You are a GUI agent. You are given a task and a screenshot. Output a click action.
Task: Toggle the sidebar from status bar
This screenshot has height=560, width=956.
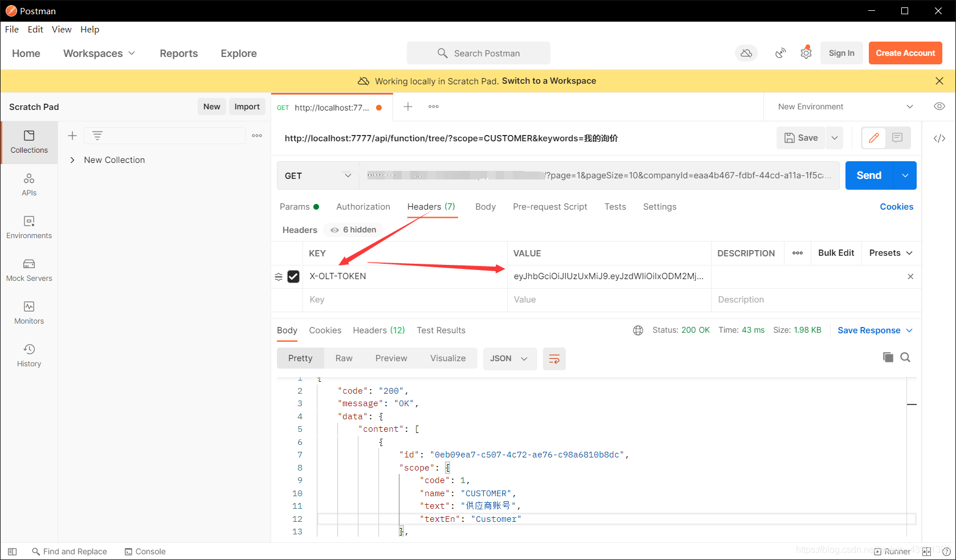pyautogui.click(x=12, y=551)
